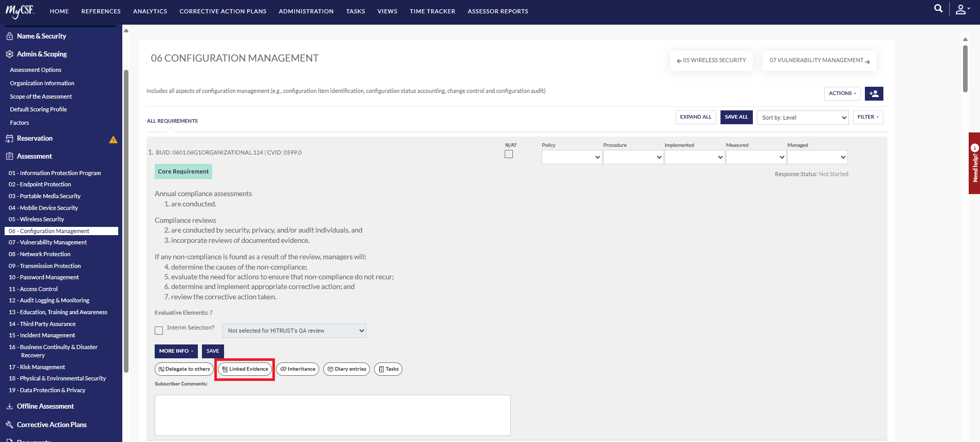
Task: Open the user account profile icon
Action: click(x=962, y=9)
